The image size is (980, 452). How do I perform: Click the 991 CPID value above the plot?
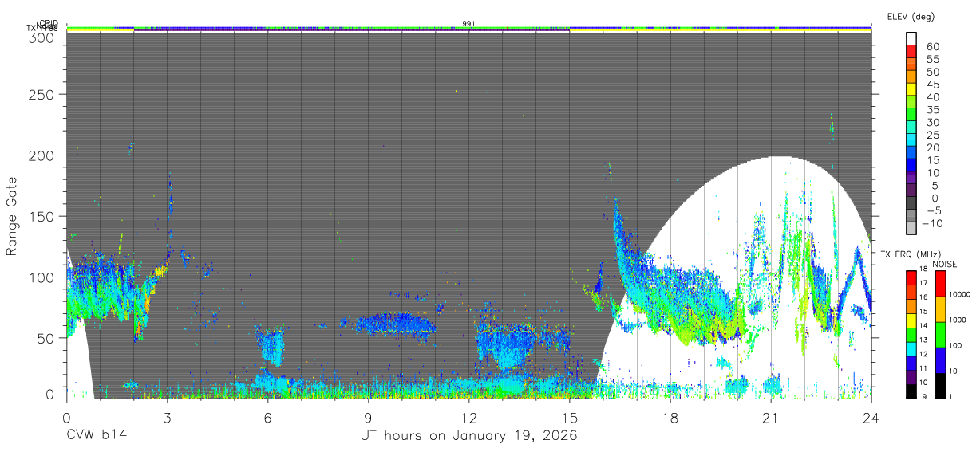coord(469,23)
